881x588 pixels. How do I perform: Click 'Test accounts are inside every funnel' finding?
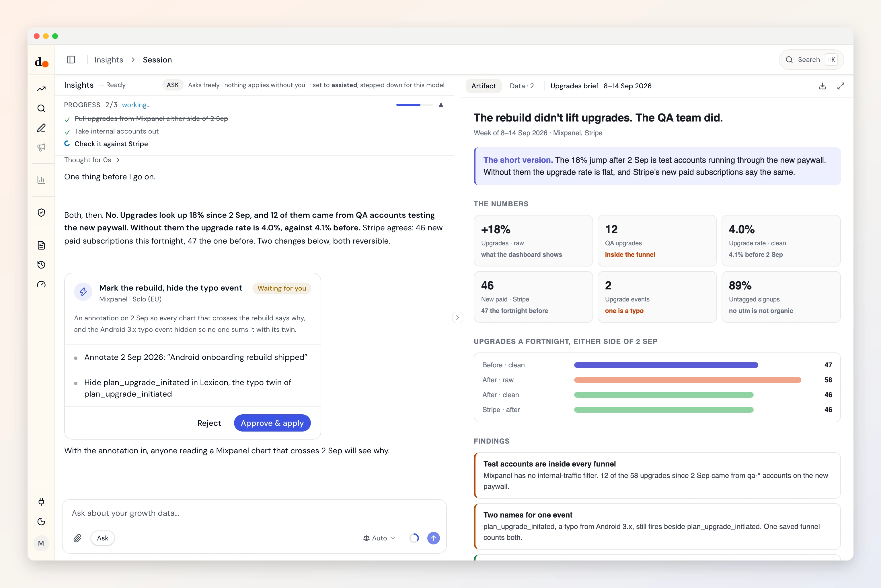click(x=657, y=475)
